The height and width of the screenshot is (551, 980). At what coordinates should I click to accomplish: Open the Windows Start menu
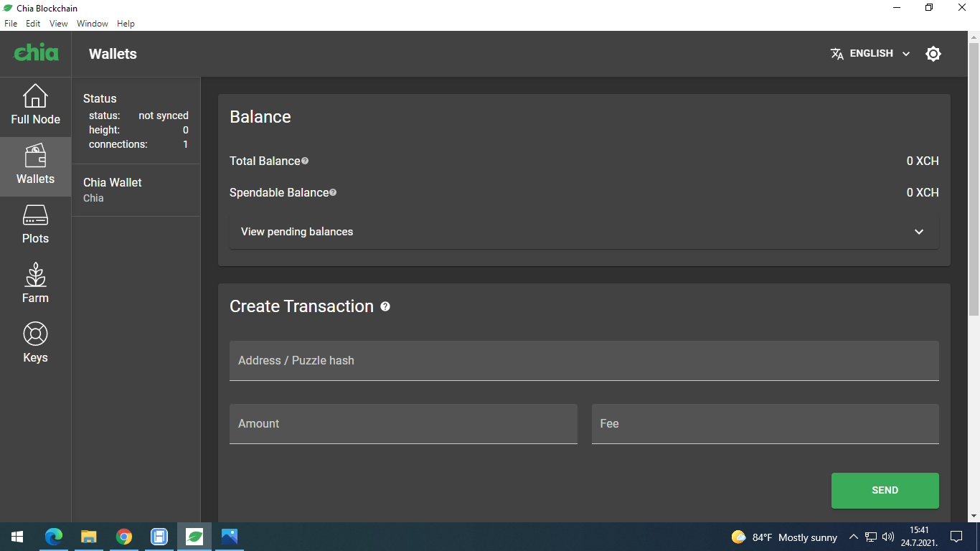coord(17,537)
